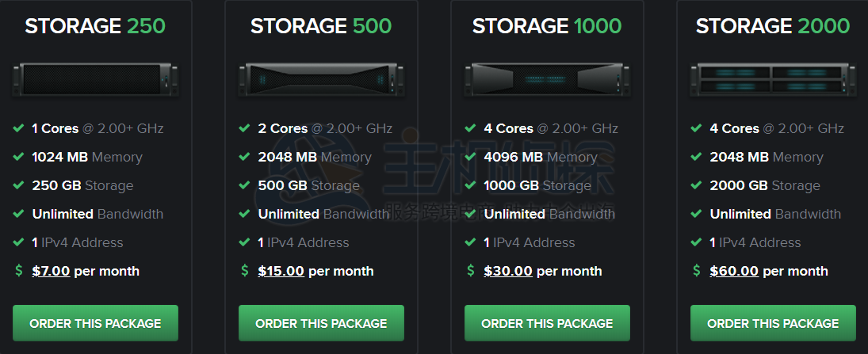This screenshot has width=868, height=354.
Task: Follow the $30.00 price link
Action: tap(508, 271)
